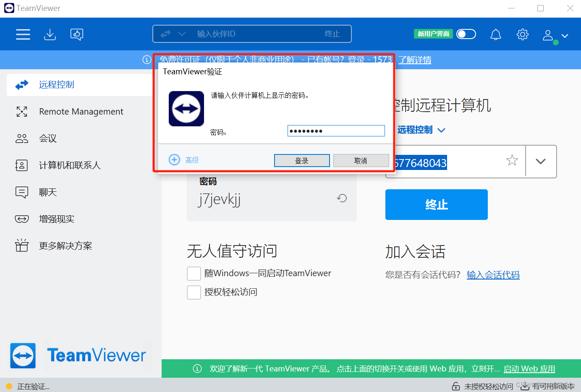
Task: Click the favorite star icon in the ID field
Action: 512,160
